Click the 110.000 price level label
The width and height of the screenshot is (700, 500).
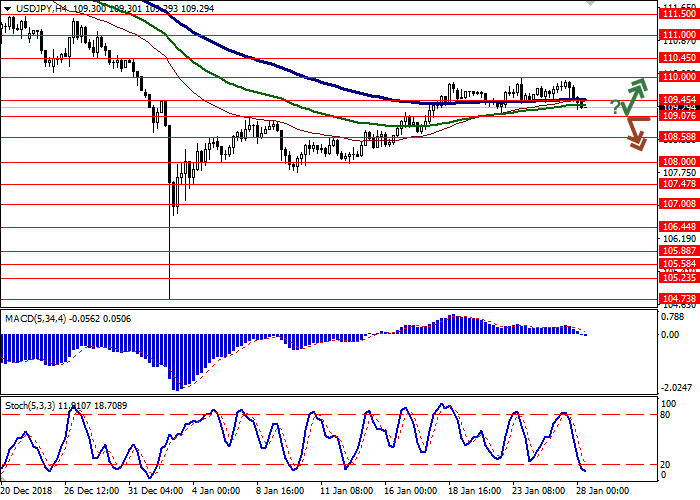(x=678, y=76)
